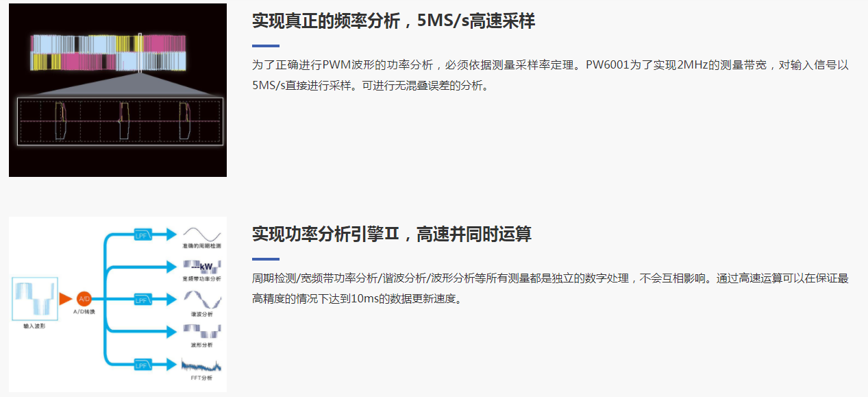Click the kW wideband power analysis icon
Screen dimensions: 868x397
(x=201, y=266)
